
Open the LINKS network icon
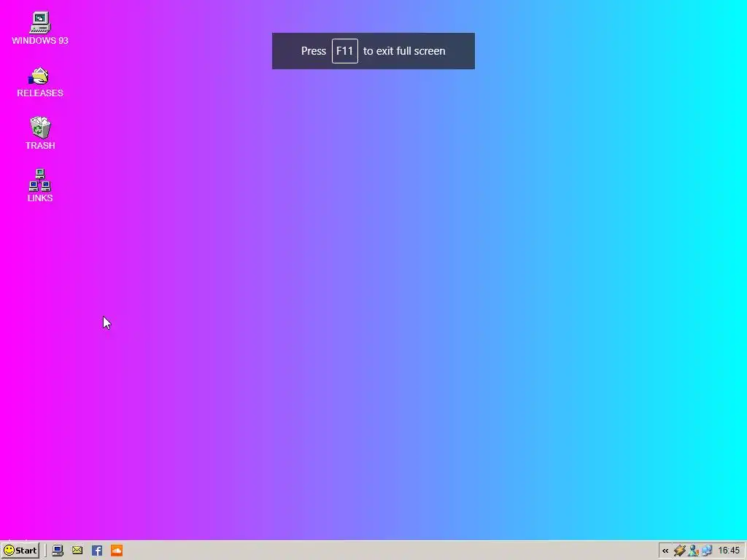[40, 186]
